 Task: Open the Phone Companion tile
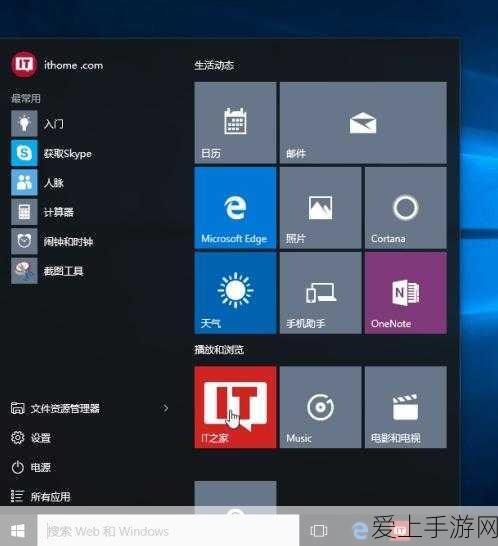coord(320,293)
